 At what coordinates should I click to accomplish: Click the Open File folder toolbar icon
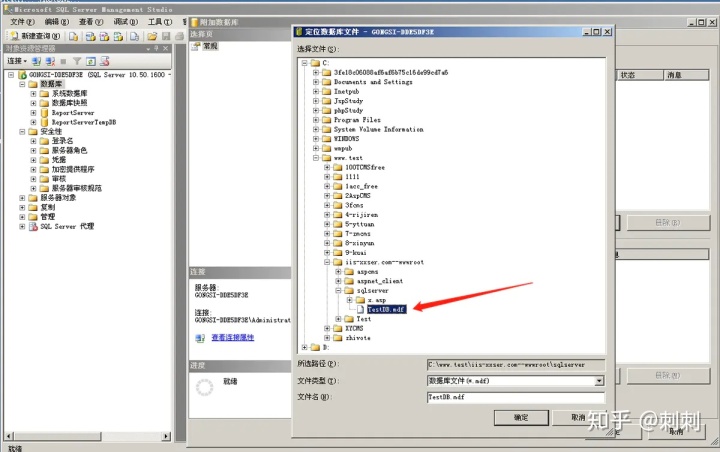click(x=152, y=36)
